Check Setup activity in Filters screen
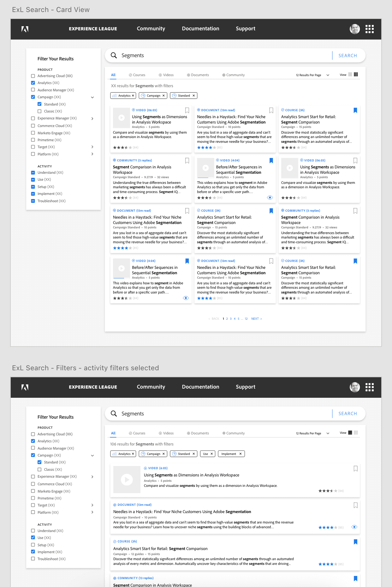The width and height of the screenshot is (392, 587). [x=33, y=545]
